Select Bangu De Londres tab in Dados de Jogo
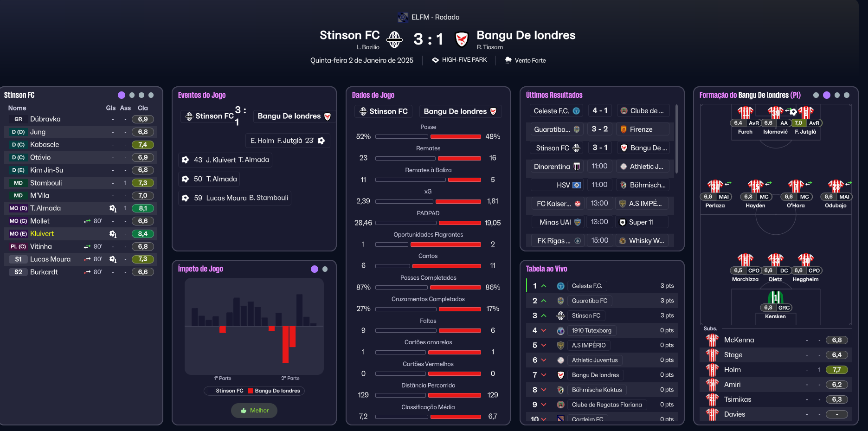 pos(460,111)
